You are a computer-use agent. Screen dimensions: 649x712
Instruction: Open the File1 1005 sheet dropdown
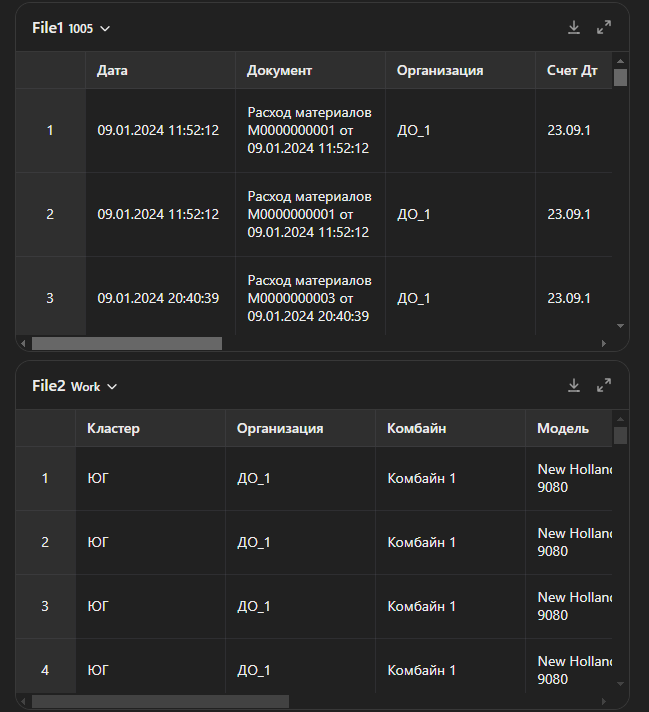click(105, 29)
